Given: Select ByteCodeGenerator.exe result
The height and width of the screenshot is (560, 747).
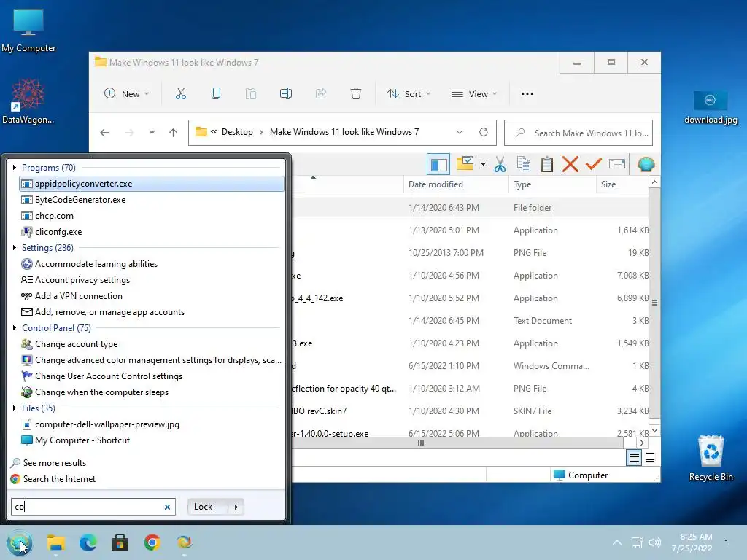Looking at the screenshot, I should point(152,200).
